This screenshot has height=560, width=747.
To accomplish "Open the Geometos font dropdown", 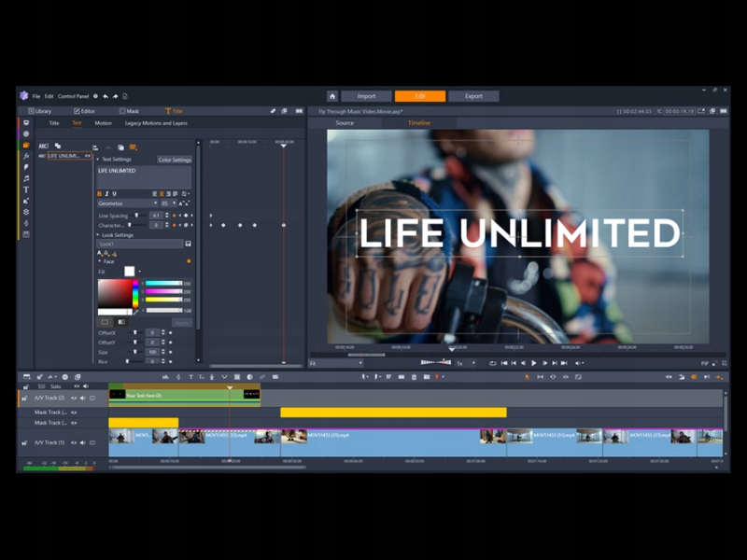I will (x=128, y=203).
